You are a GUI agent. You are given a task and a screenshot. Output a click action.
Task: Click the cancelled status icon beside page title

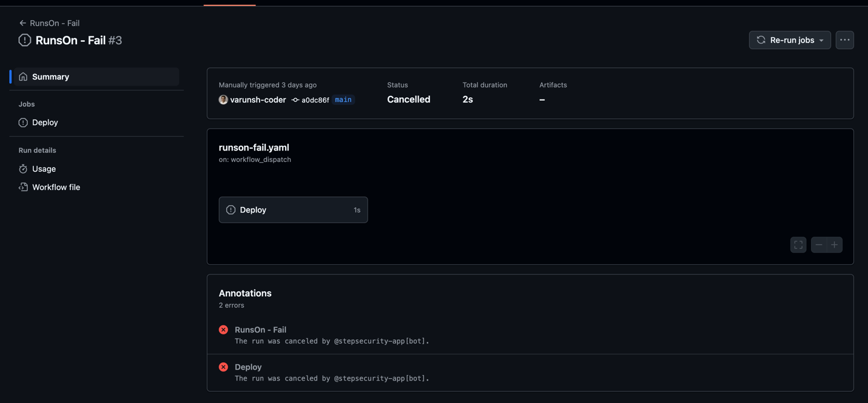(25, 40)
